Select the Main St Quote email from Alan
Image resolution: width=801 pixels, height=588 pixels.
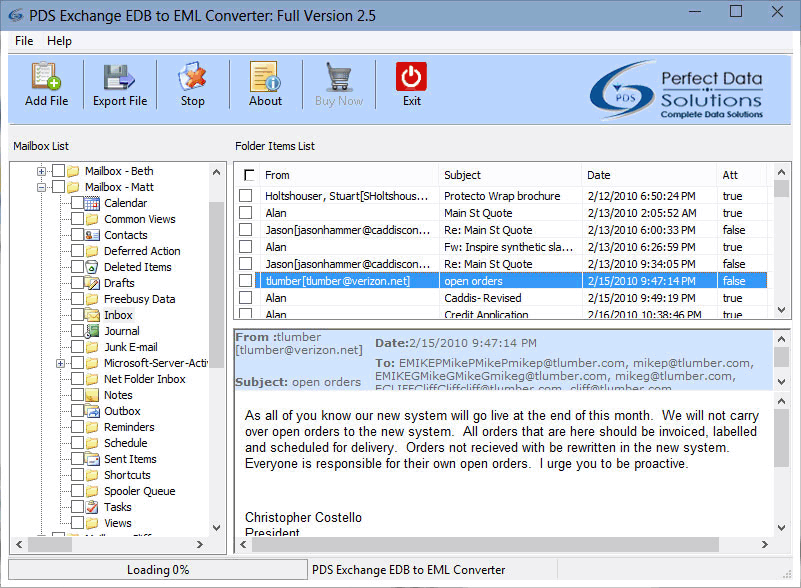503,213
